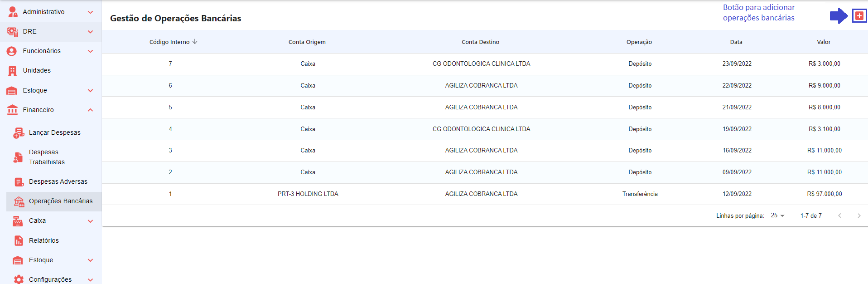
Task: Click the Despesas Trabalhistas icon
Action: coord(18,157)
